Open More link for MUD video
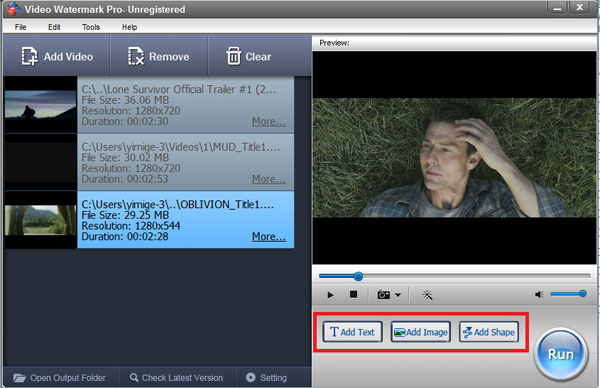The image size is (600, 388). click(269, 179)
